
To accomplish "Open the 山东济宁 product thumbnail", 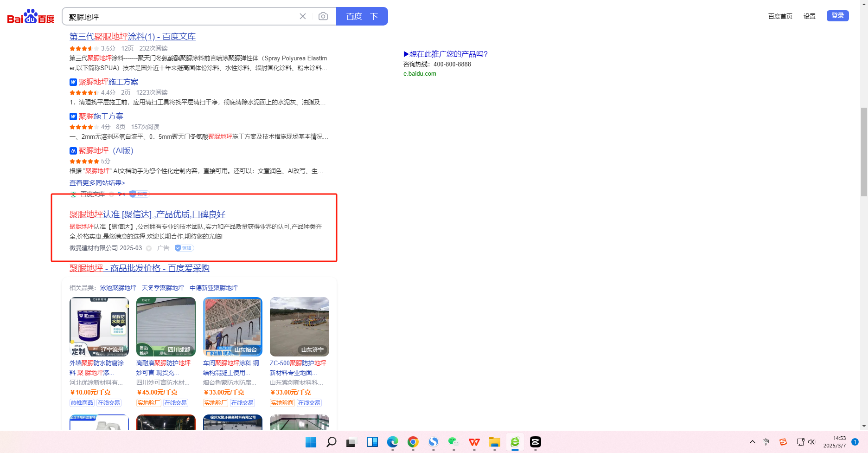I will click(300, 327).
